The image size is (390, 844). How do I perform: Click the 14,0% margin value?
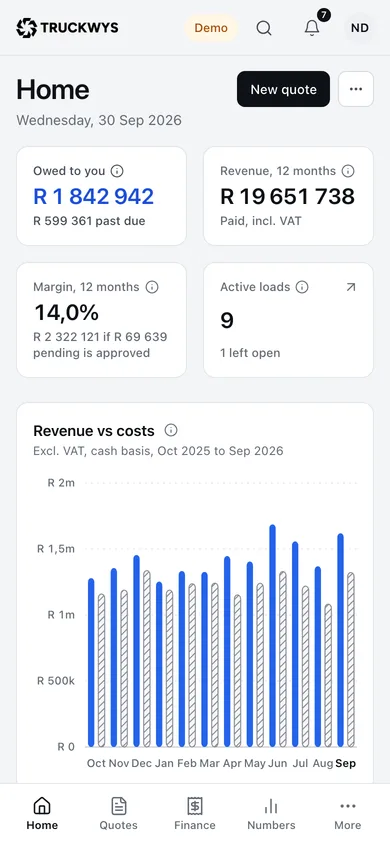click(67, 313)
